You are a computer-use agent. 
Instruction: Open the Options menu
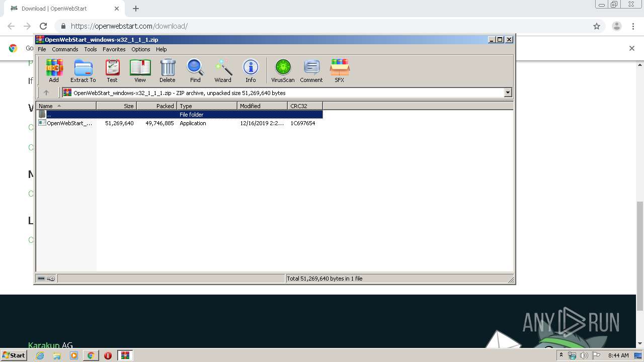tap(141, 49)
